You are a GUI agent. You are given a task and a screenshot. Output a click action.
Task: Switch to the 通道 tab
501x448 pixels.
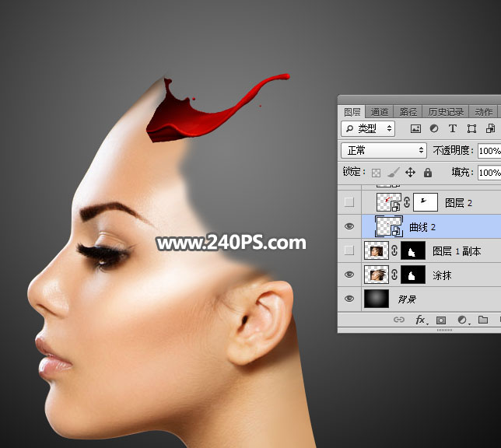(x=380, y=112)
